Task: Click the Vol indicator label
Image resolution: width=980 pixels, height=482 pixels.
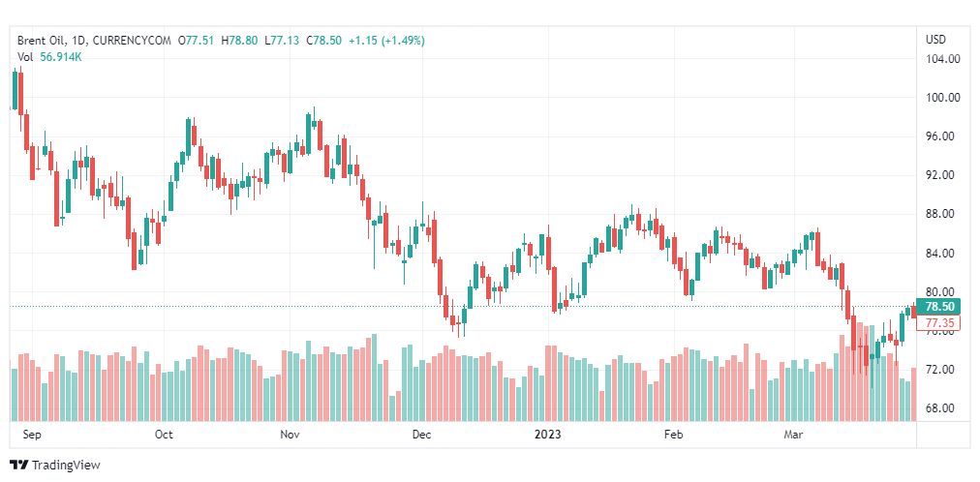Action: [x=25, y=57]
